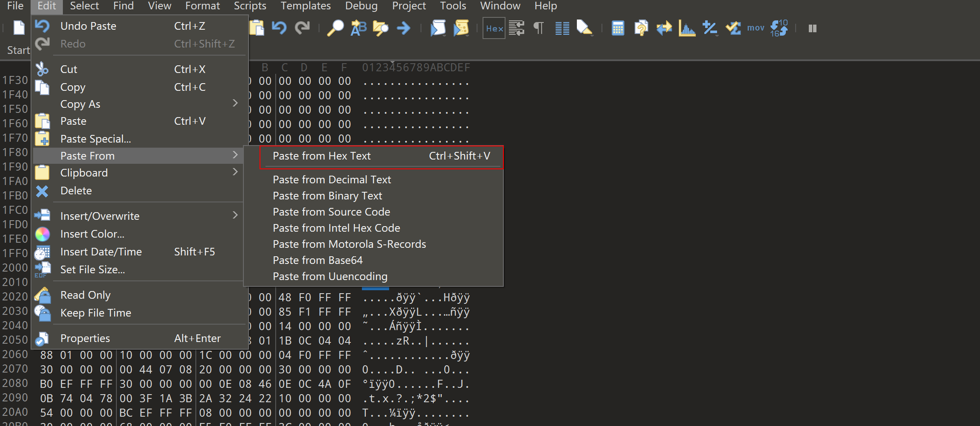This screenshot has height=426, width=980.
Task: Click the base converter 10/16 icon
Action: pos(779,28)
